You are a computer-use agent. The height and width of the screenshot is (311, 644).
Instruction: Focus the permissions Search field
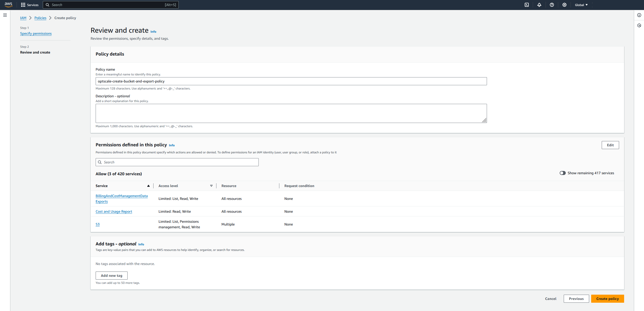[177, 162]
